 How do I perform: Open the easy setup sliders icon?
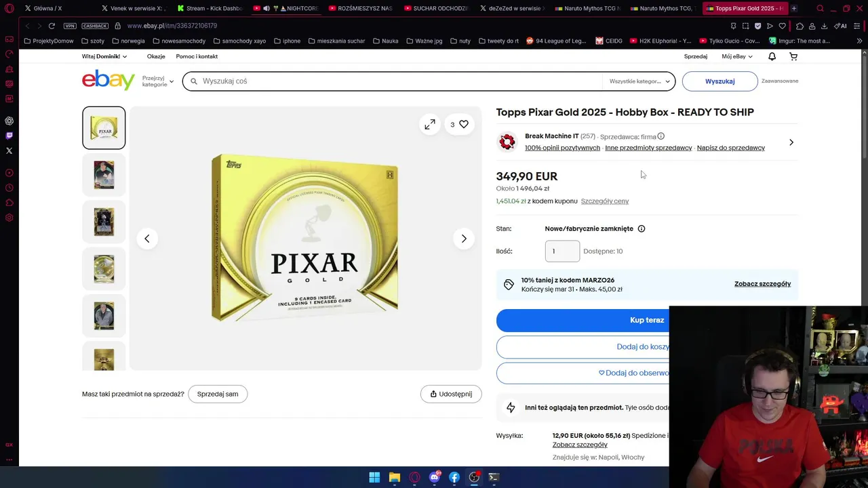859,26
